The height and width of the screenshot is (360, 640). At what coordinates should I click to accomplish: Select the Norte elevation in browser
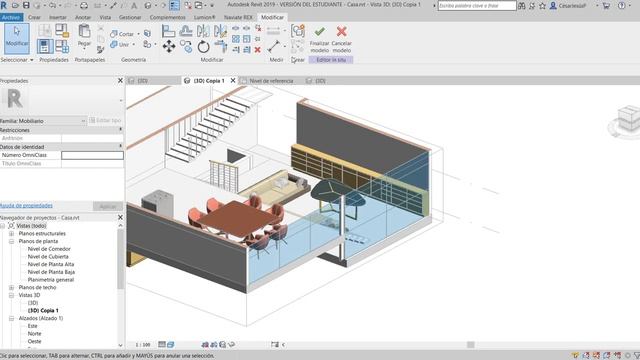point(34,333)
